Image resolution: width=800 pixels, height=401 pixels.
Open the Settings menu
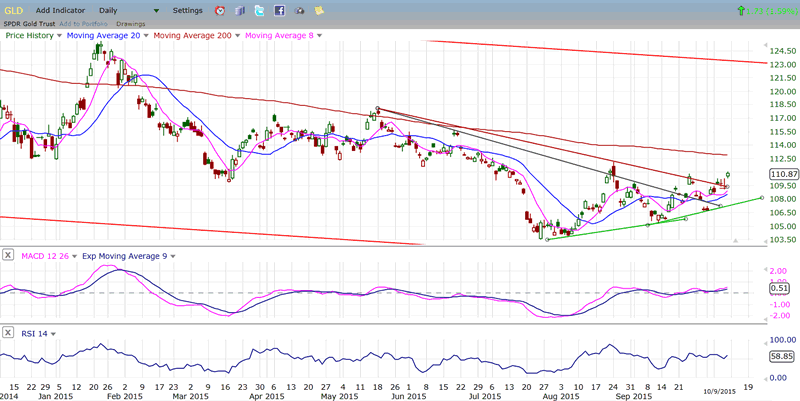tap(186, 10)
